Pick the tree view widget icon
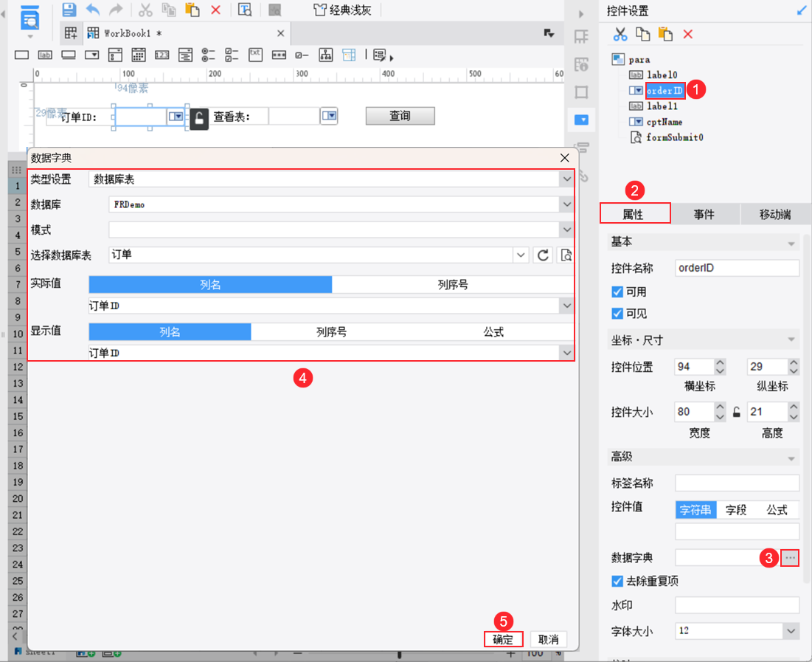Image resolution: width=812 pixels, height=662 pixels. point(326,55)
